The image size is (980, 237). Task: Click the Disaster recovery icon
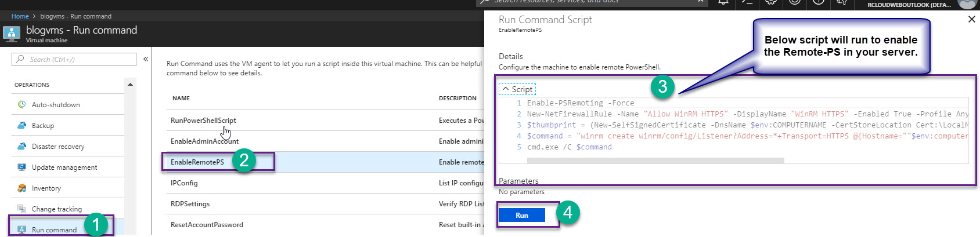(x=21, y=147)
